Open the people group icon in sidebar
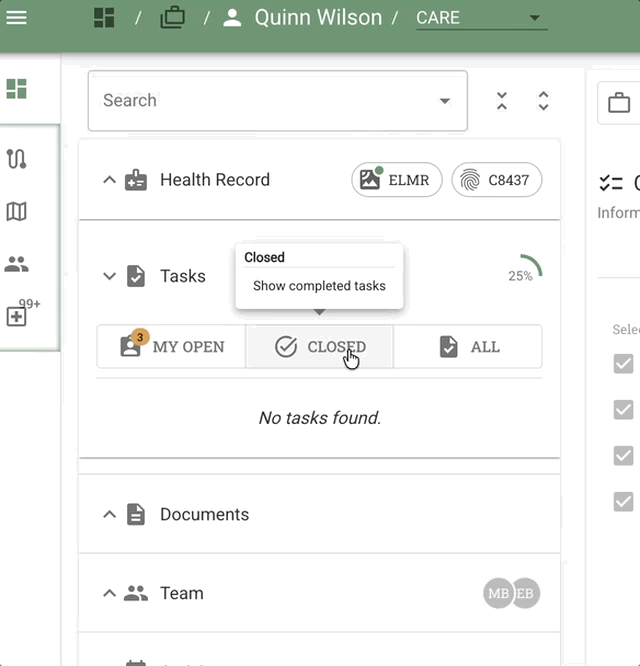Viewport: 640px width, 666px height. point(17,265)
